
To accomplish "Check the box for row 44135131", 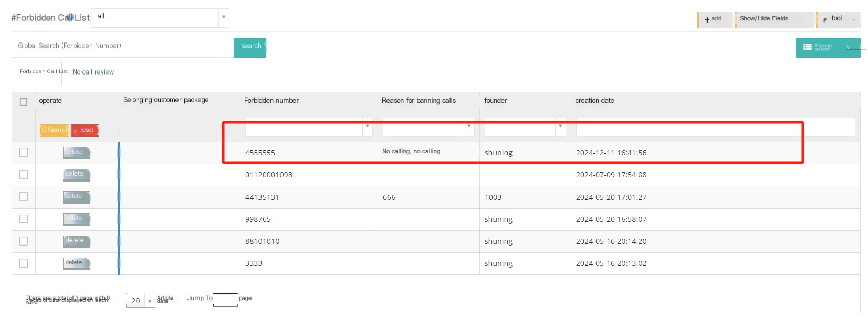I will pyautogui.click(x=24, y=196).
